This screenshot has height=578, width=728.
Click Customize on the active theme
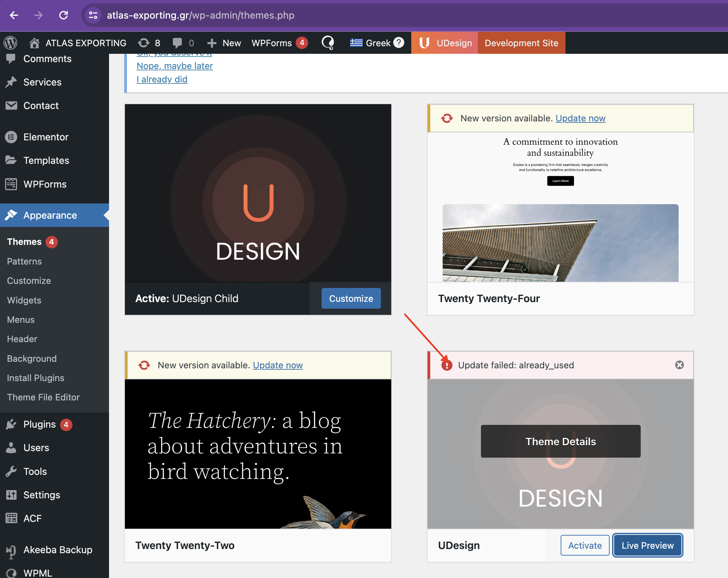(351, 298)
